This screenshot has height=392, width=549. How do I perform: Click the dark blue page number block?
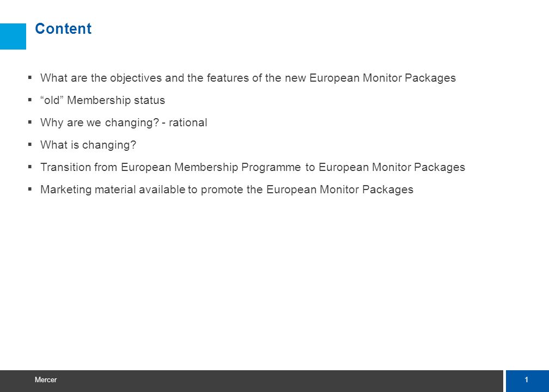click(527, 381)
